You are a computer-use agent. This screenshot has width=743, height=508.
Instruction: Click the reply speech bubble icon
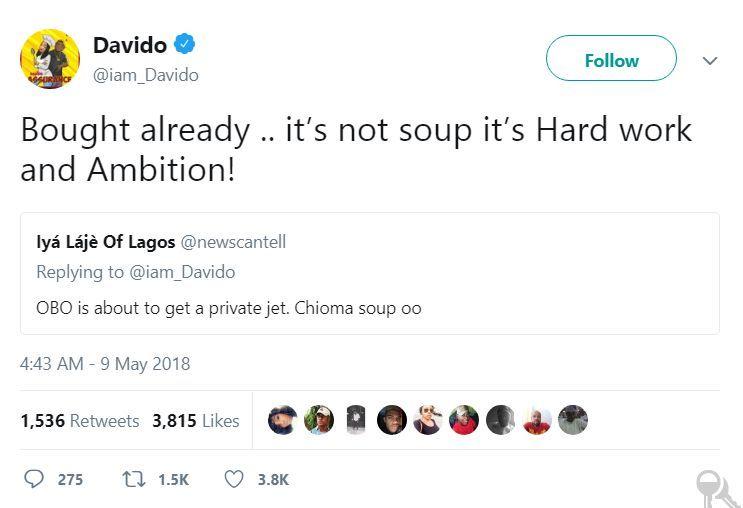[34, 479]
